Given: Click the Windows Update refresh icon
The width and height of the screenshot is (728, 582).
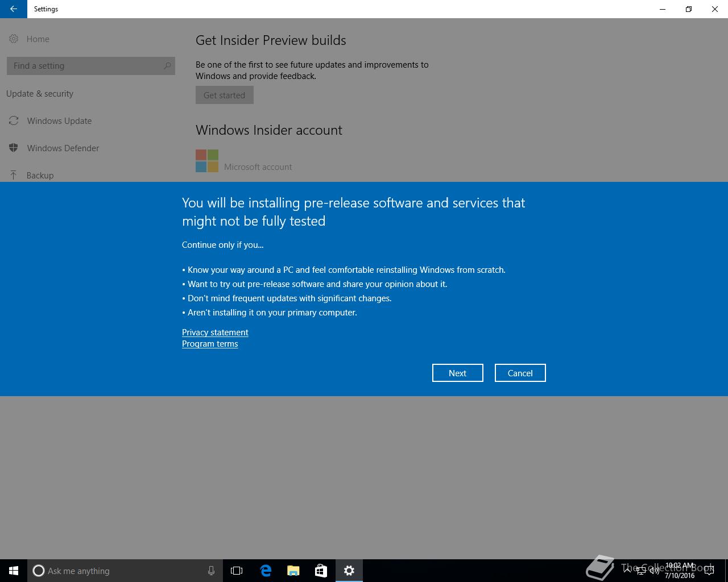Looking at the screenshot, I should (14, 120).
